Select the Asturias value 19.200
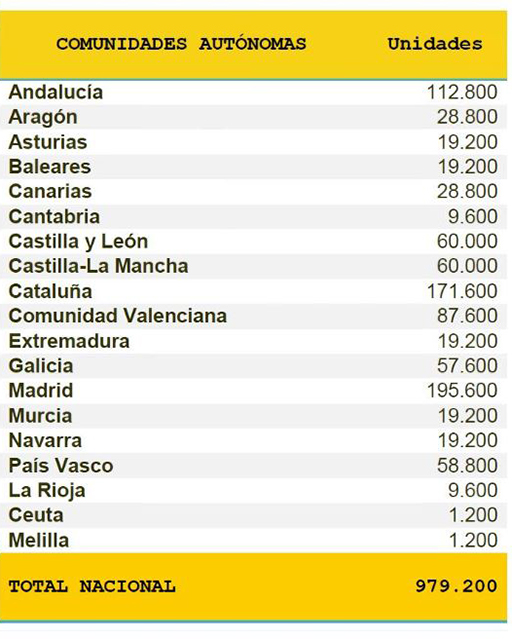Screen dimensions: 512x639 click(468, 142)
